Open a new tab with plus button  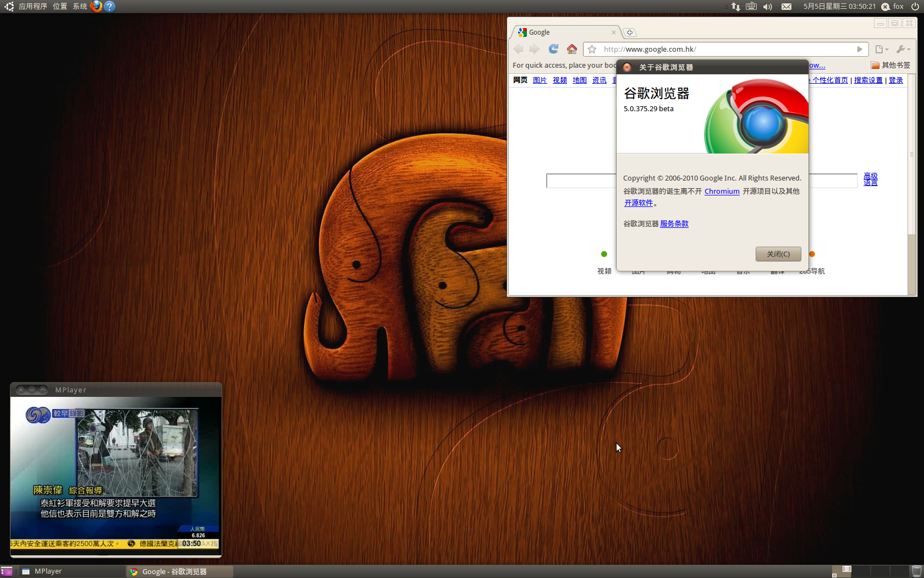(630, 32)
